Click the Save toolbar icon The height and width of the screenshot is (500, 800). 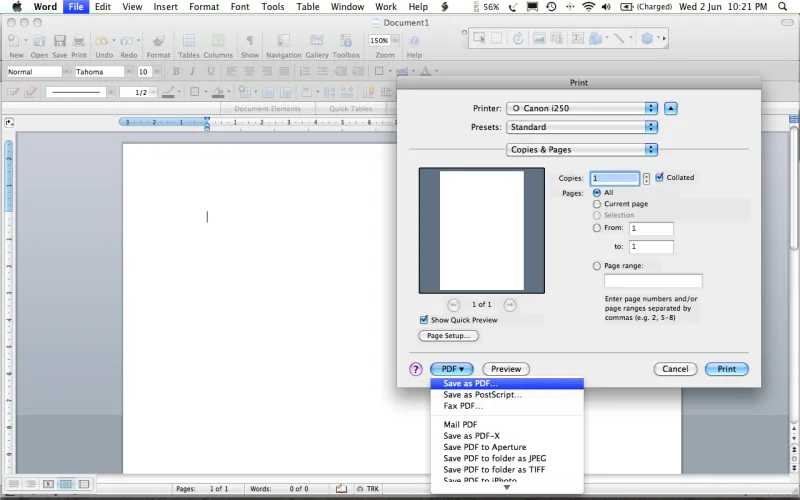coord(60,41)
